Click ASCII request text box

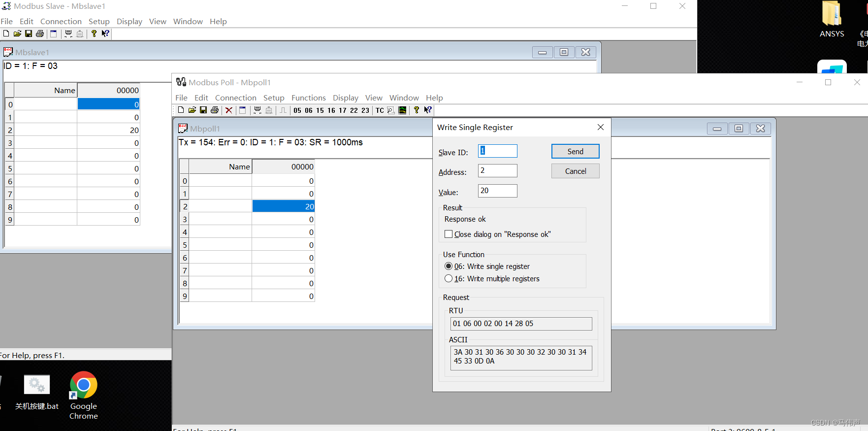coord(521,358)
